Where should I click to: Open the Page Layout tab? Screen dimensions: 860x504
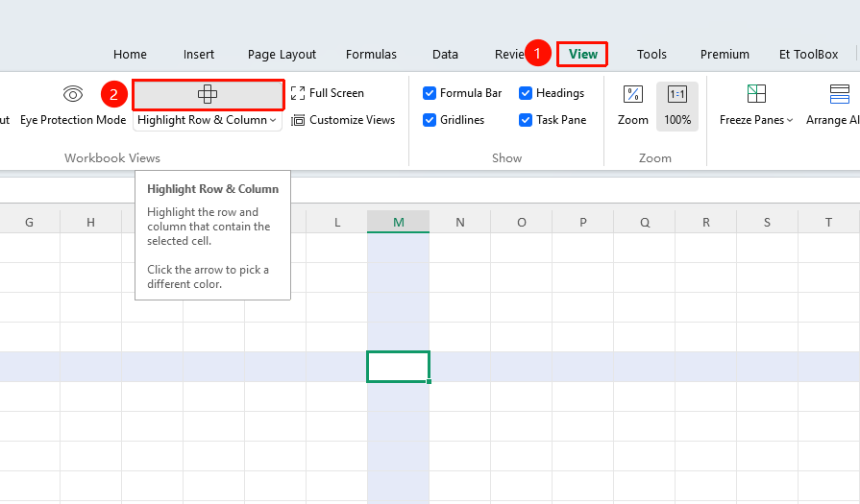point(282,54)
